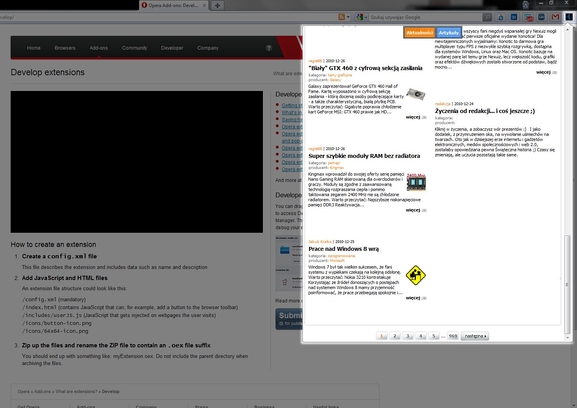
Task: Click the lock extension icon in the toolbar
Action: point(500,17)
